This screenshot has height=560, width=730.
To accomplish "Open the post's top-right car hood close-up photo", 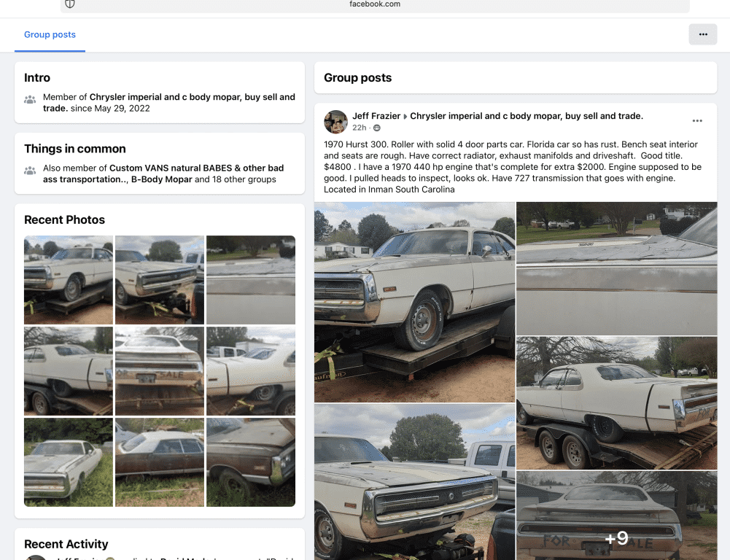I will coord(616,268).
